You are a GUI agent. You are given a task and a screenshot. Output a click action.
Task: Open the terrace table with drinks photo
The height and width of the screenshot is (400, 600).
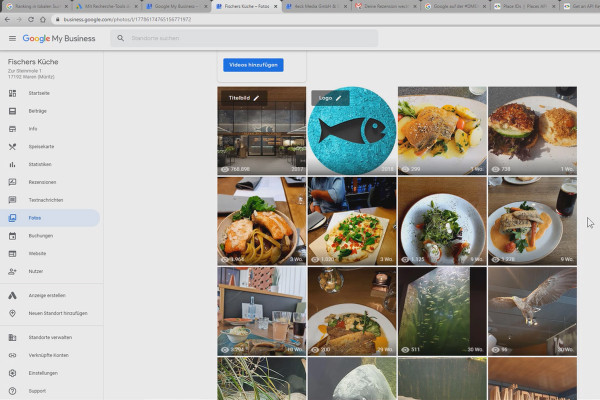point(262,311)
